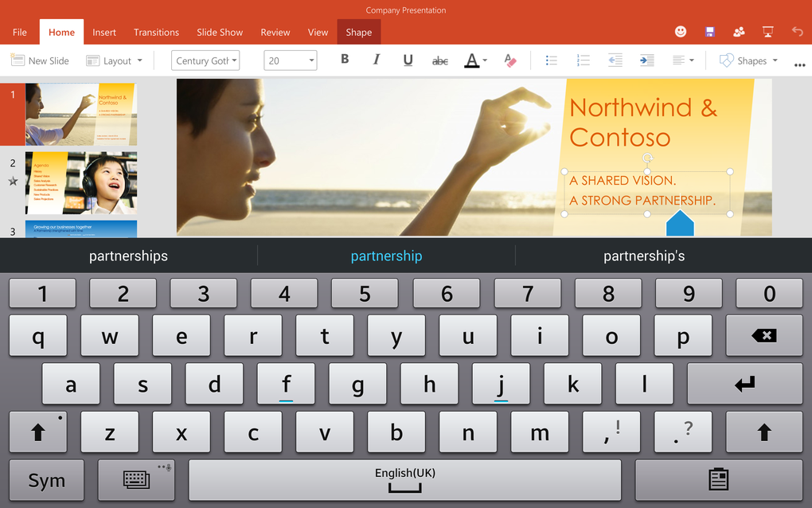Select the numbered list icon

(x=583, y=60)
